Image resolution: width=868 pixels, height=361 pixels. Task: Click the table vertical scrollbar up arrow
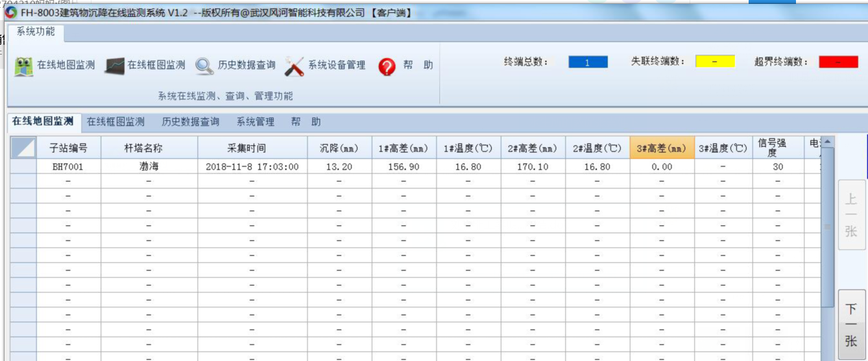(x=828, y=142)
